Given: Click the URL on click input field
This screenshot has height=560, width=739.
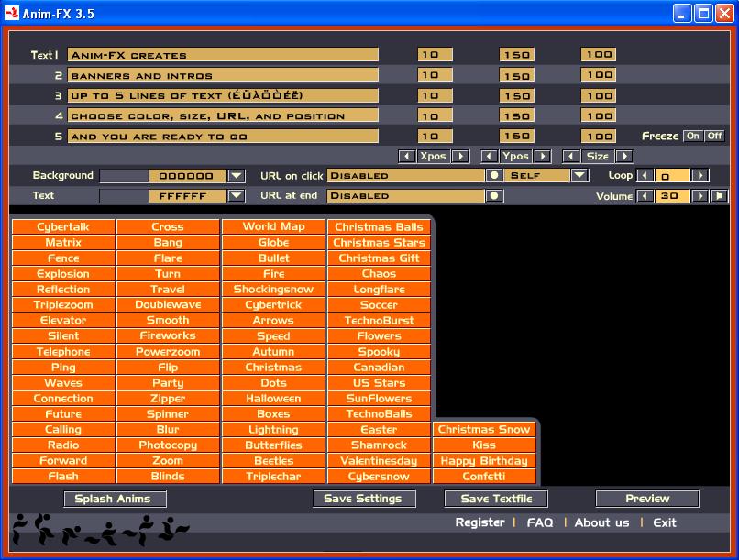Looking at the screenshot, I should coord(406,176).
